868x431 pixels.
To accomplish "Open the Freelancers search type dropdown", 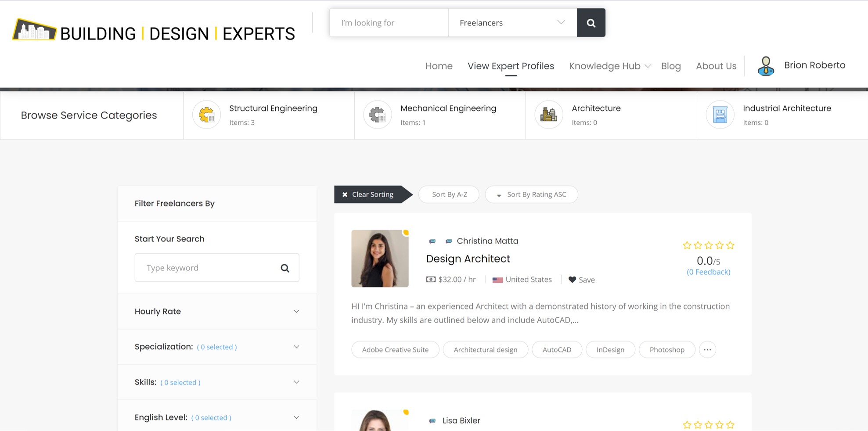I will pos(512,23).
